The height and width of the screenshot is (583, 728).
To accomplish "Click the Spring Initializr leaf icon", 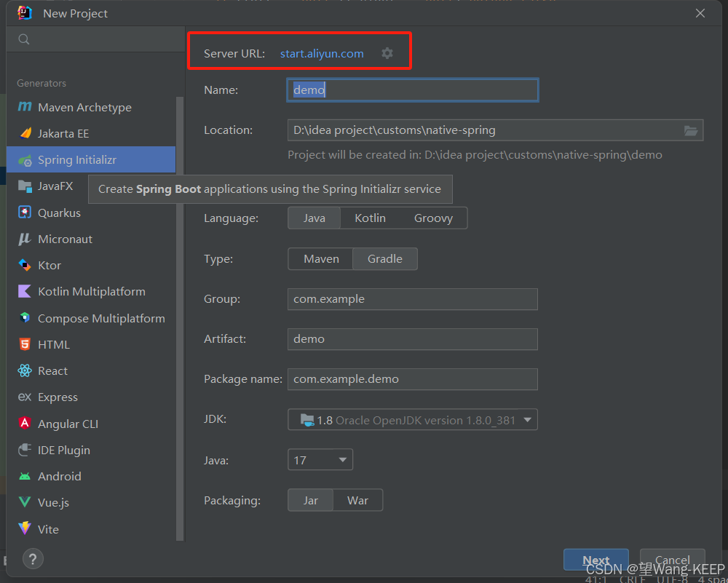I will coord(25,160).
